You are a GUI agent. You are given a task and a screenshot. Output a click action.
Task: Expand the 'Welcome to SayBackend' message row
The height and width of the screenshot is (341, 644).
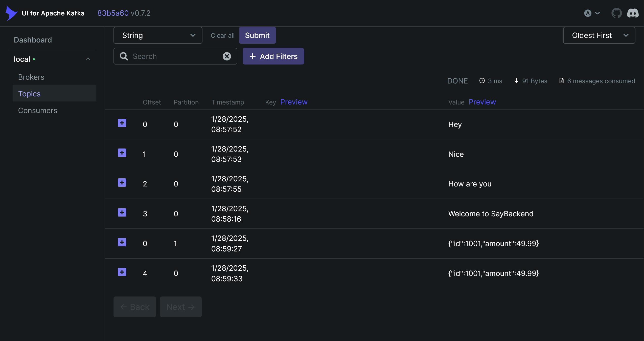click(x=122, y=212)
